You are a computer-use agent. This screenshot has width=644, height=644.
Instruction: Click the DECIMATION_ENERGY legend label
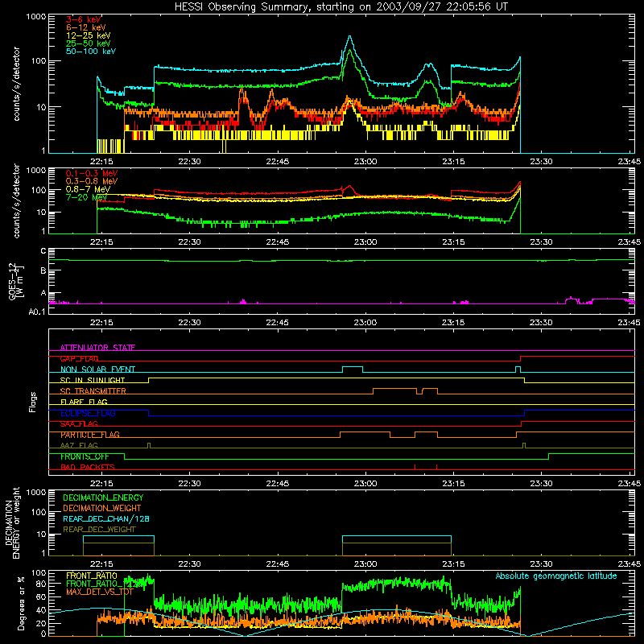pyautogui.click(x=103, y=497)
